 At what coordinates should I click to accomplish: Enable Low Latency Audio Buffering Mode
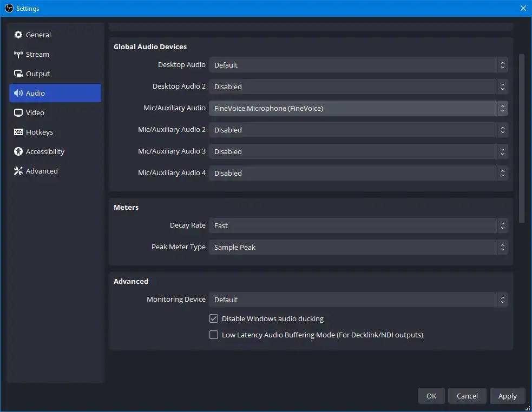(213, 335)
